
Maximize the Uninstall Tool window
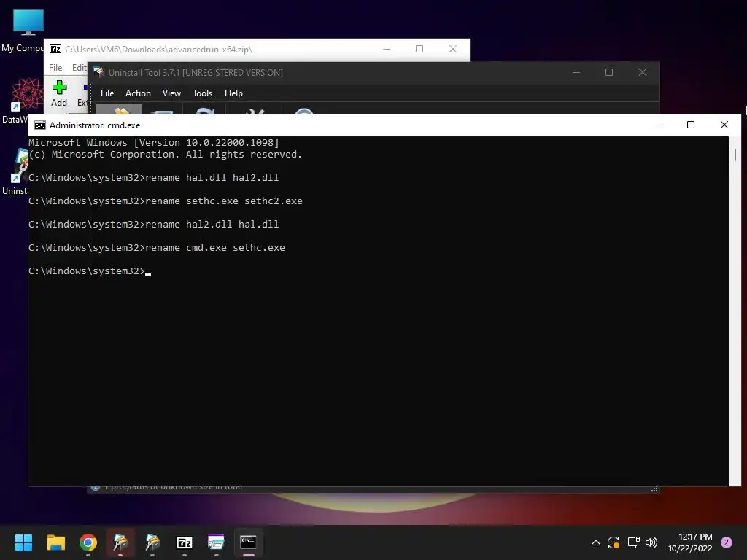tap(609, 72)
